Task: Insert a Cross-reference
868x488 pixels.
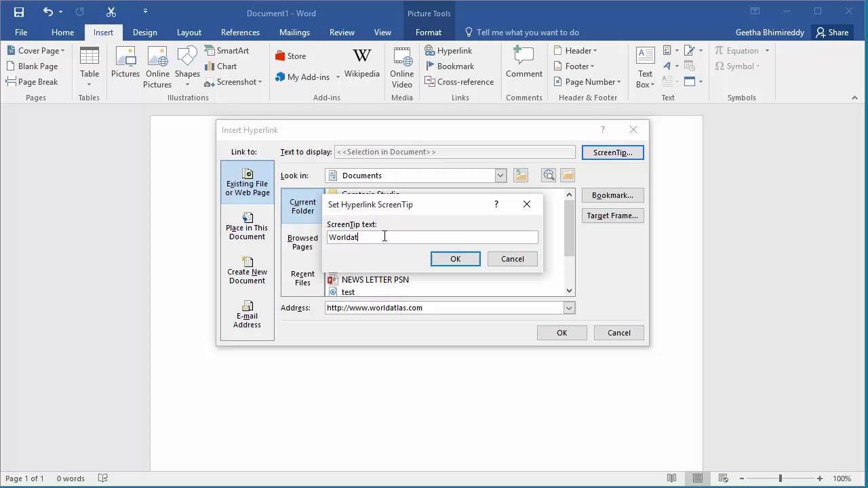Action: 459,82
